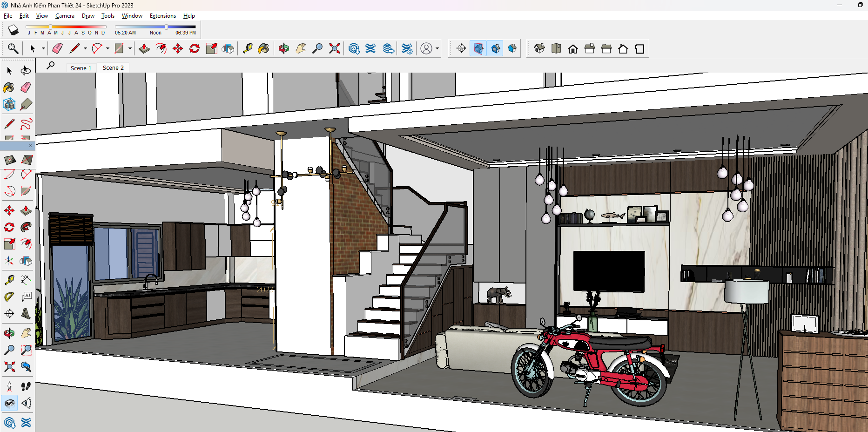Switch to Iso standard view
The height and width of the screenshot is (432, 868).
click(x=539, y=48)
